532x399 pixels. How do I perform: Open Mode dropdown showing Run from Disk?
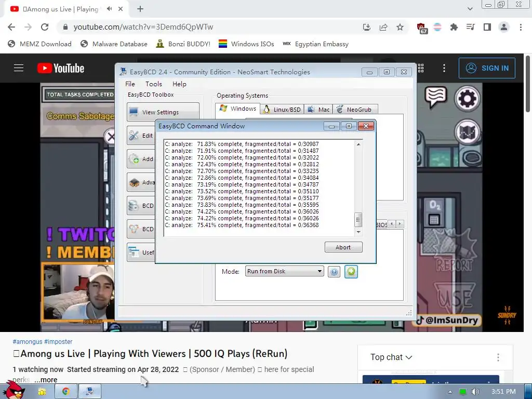(x=284, y=271)
